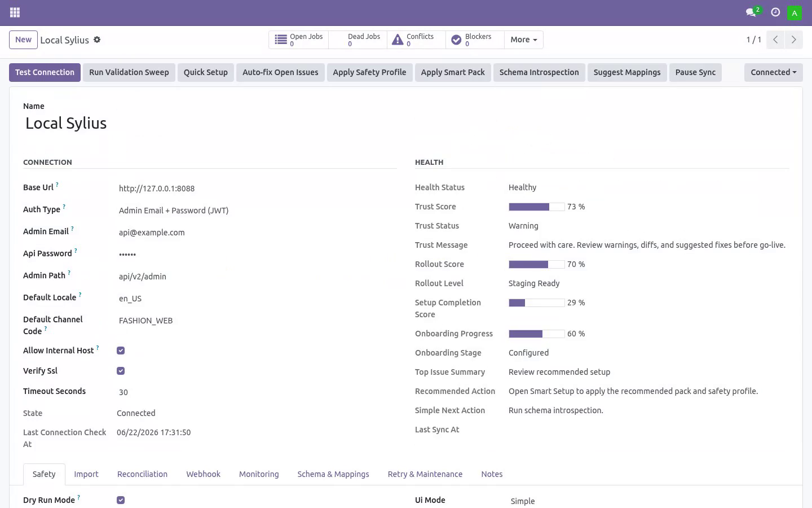The image size is (812, 508).
Task: Open the Webhook tab
Action: pos(204,474)
